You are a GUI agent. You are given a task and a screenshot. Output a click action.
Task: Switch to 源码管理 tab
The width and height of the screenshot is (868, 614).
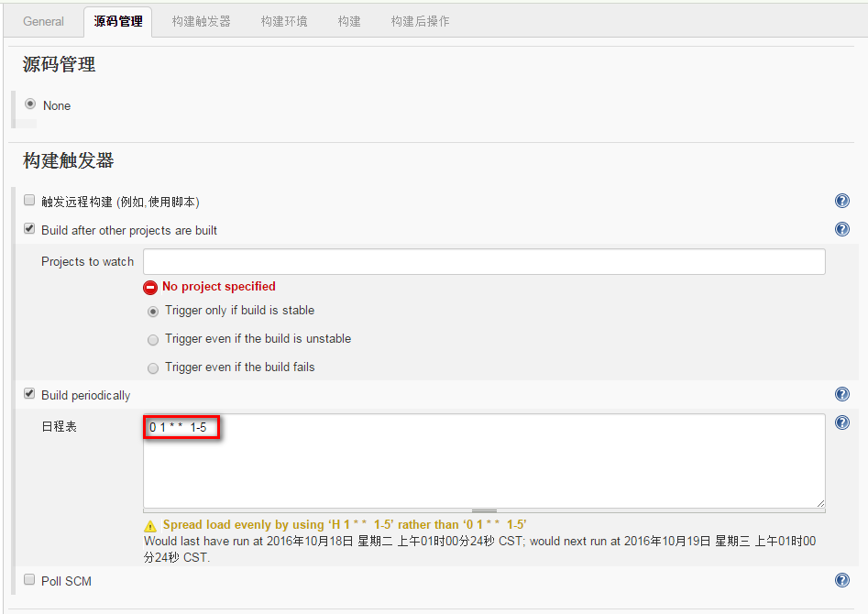[x=118, y=22]
